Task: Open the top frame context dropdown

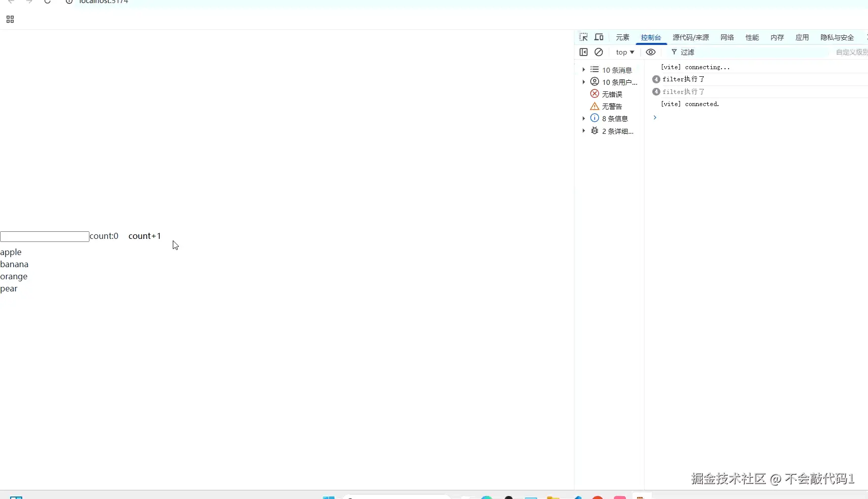Action: (x=625, y=52)
